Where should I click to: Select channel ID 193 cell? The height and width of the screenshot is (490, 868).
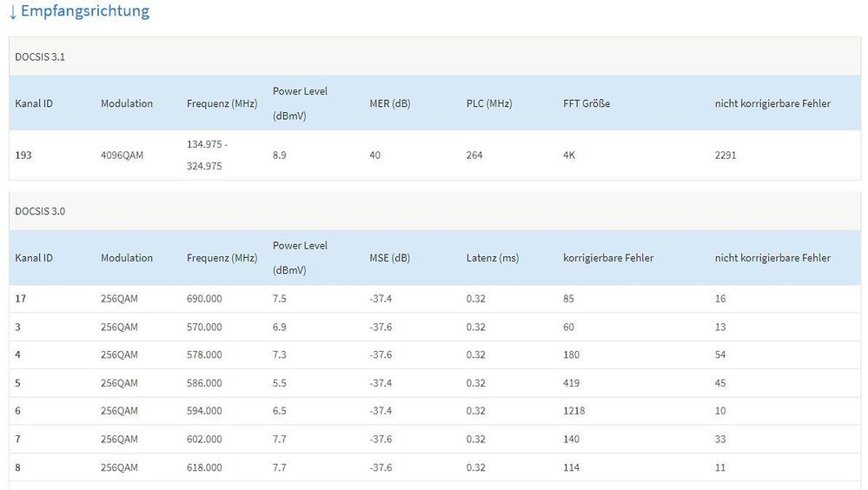pos(23,156)
